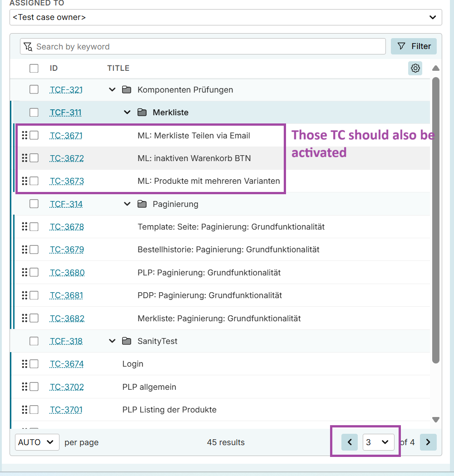
Task: Click the Paginierung folder icon
Action: [x=142, y=204]
